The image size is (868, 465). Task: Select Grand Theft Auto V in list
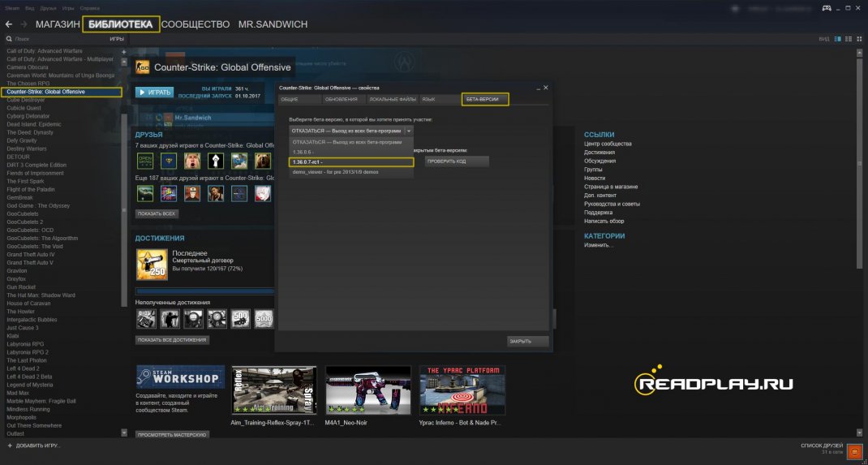(x=31, y=263)
